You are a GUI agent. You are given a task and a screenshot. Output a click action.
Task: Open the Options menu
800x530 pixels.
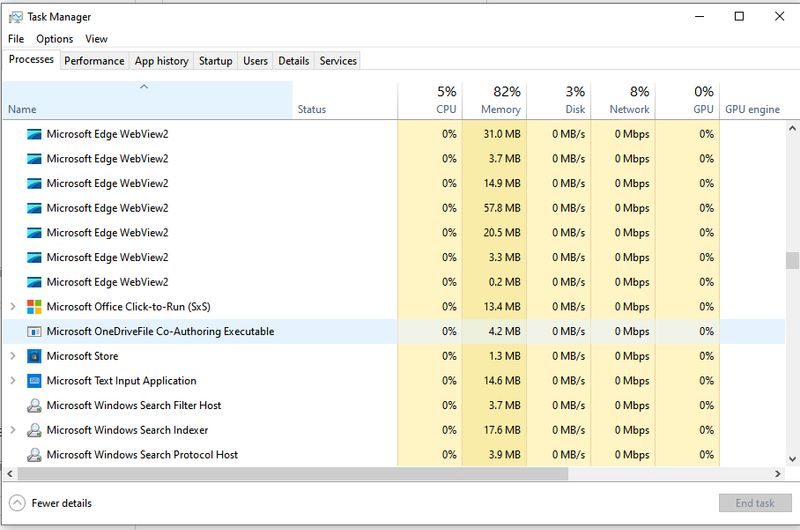[x=55, y=39]
